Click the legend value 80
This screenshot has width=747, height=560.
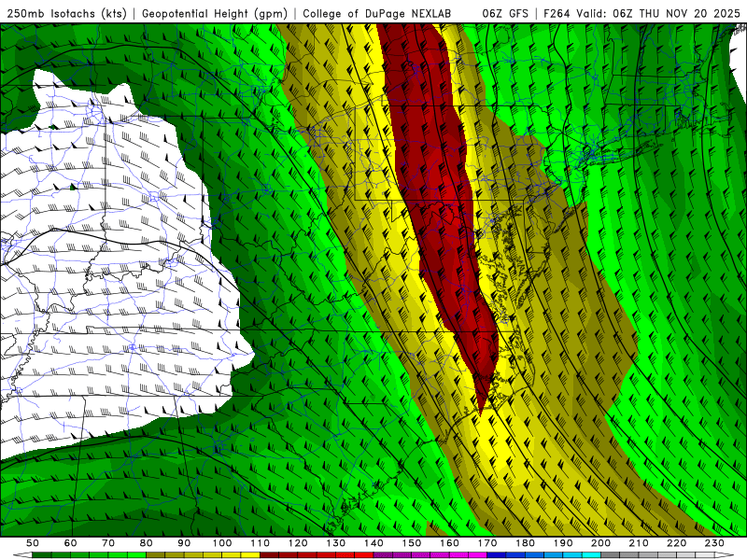click(147, 543)
